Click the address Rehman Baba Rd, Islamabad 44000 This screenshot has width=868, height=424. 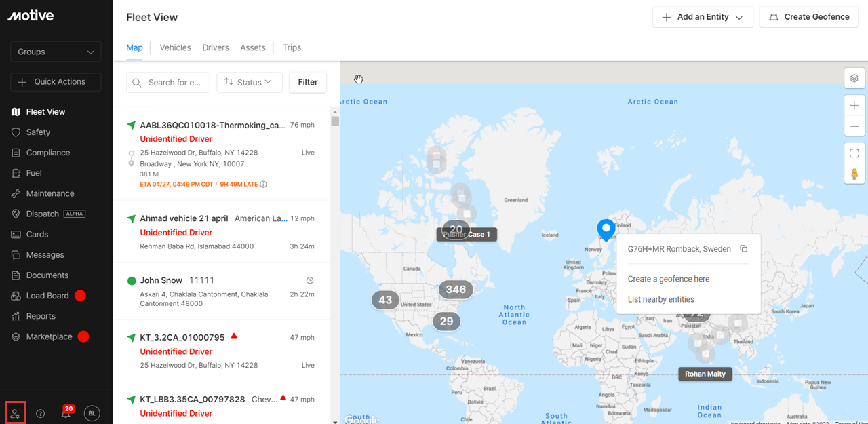click(197, 246)
